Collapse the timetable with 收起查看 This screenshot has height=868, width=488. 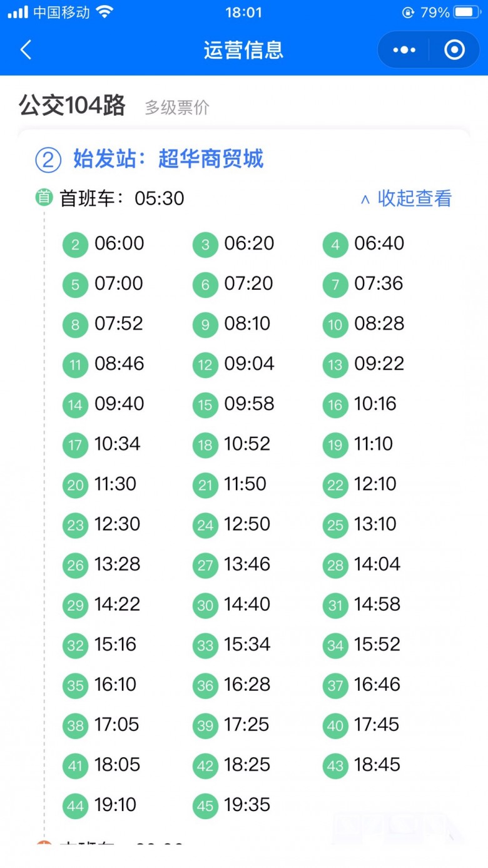414,198
